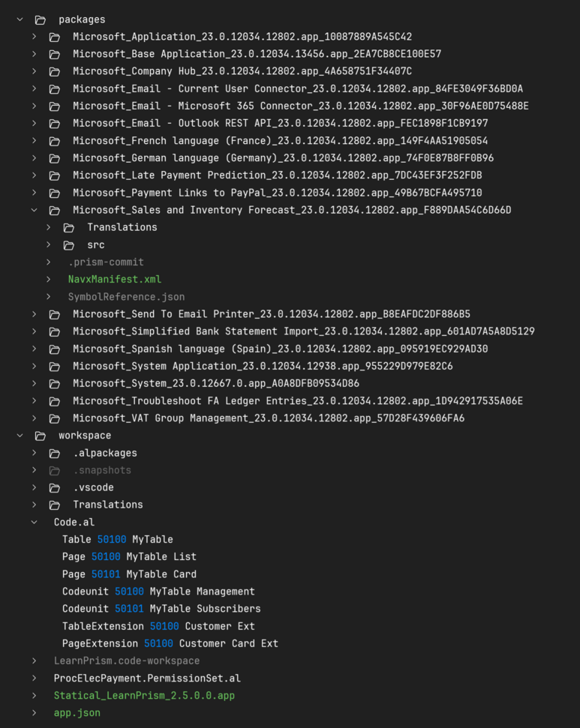Image resolution: width=580 pixels, height=728 pixels.
Task: Select Microsoft_Late Payment Prediction label
Action: [x=278, y=175]
